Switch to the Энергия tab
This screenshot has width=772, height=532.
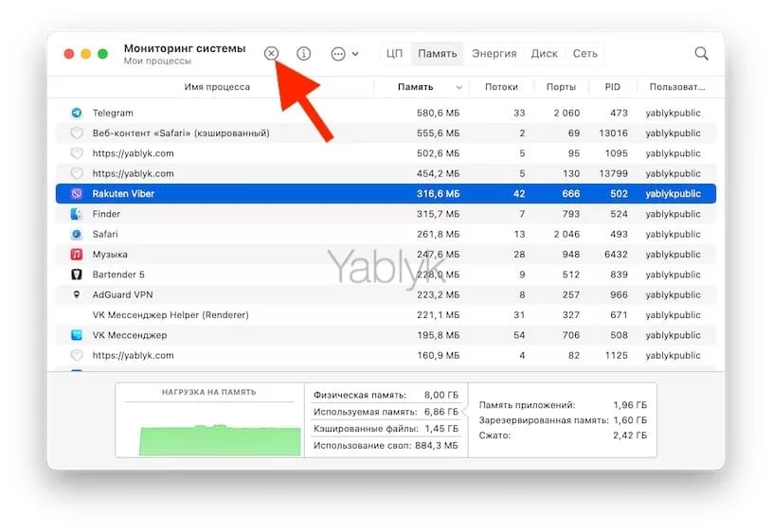[x=494, y=54]
